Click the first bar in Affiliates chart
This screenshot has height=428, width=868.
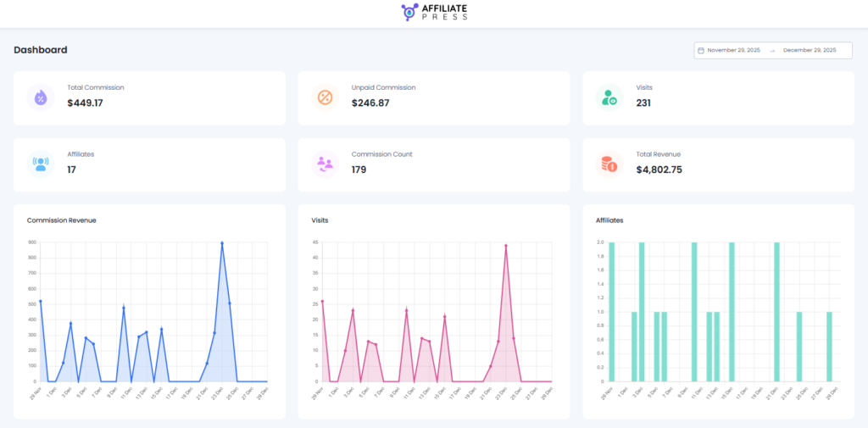coord(611,311)
